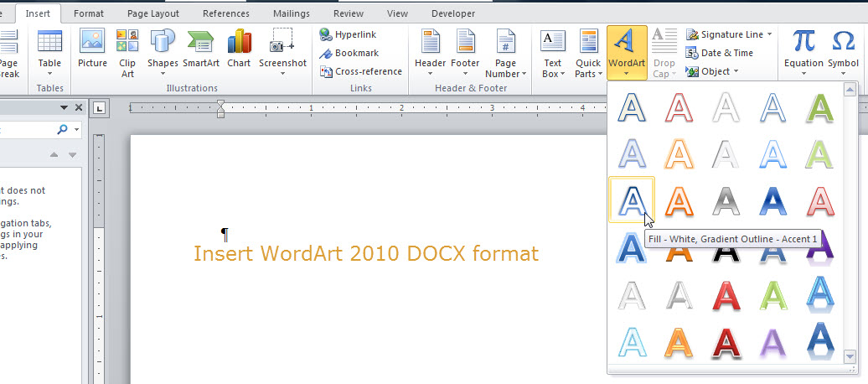
Task: Open the Mailings tab
Action: (292, 13)
